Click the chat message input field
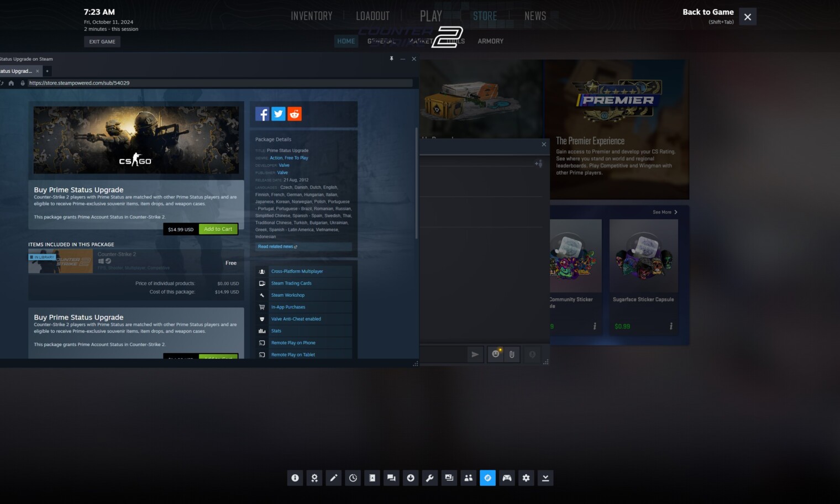 [442, 354]
